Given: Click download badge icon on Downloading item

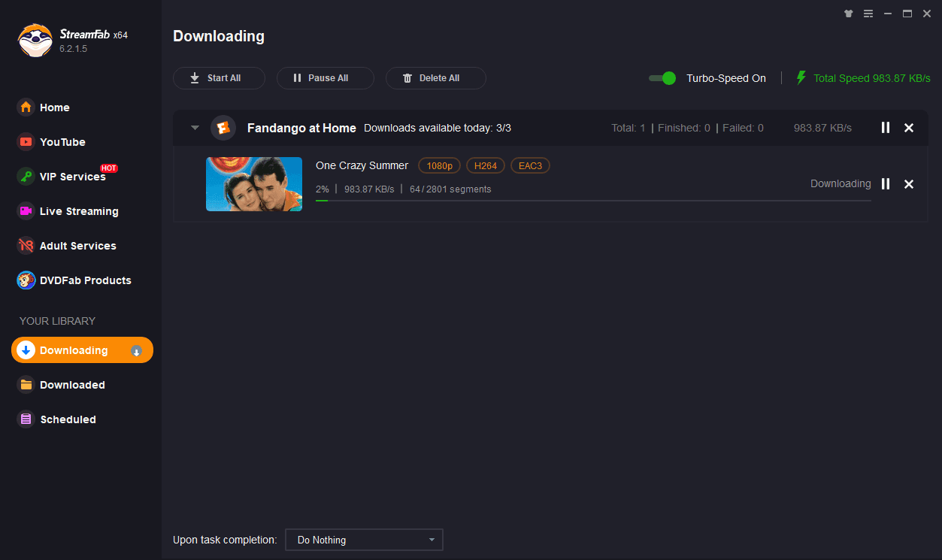Looking at the screenshot, I should pyautogui.click(x=136, y=350).
